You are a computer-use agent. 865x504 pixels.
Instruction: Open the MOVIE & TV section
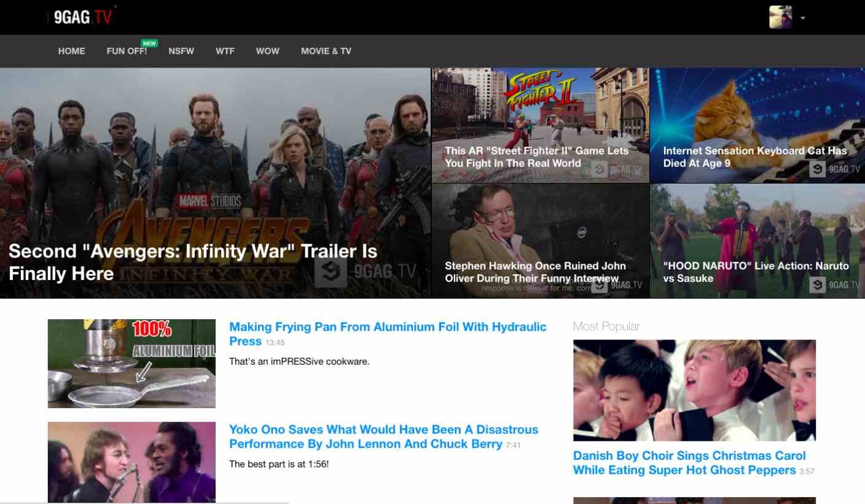(x=326, y=51)
